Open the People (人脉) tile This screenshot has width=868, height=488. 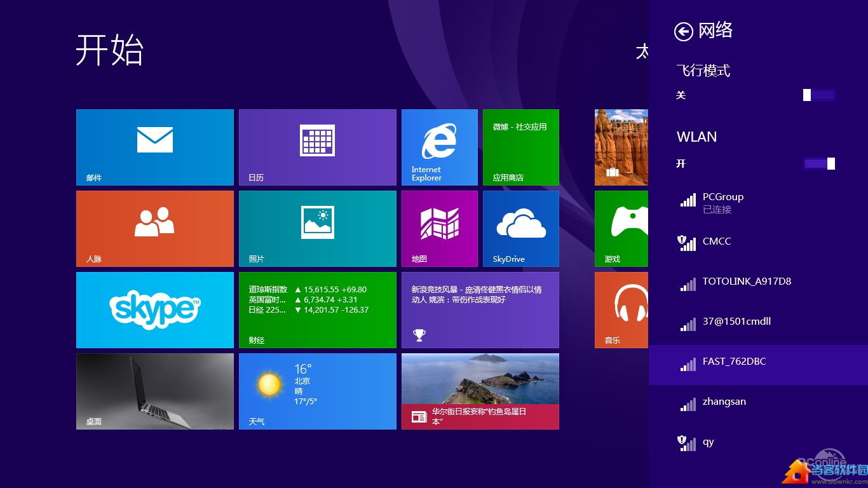[155, 229]
